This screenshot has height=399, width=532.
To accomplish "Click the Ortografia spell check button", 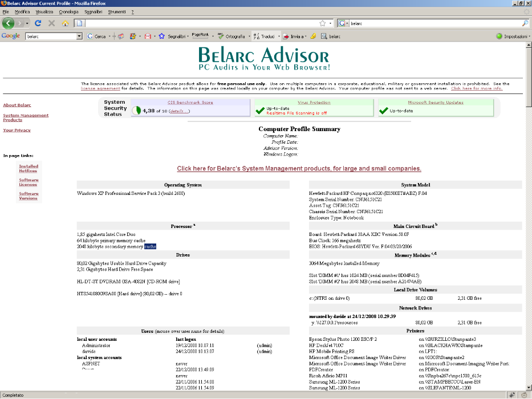I will [x=232, y=36].
